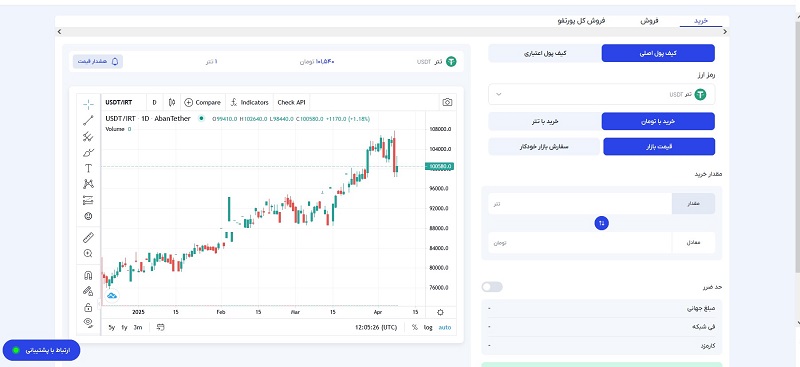Open the timezone 12:05:26 (UTC) menu
Image resolution: width=800 pixels, height=367 pixels.
point(376,327)
